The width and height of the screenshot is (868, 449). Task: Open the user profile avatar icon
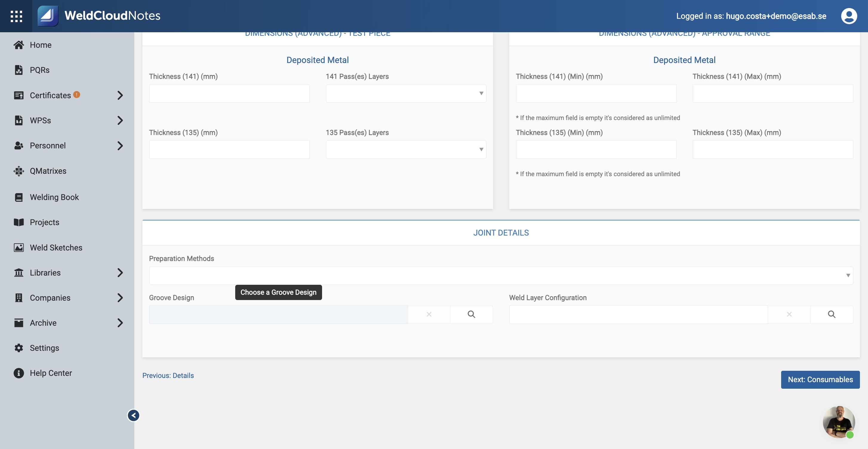pyautogui.click(x=849, y=16)
